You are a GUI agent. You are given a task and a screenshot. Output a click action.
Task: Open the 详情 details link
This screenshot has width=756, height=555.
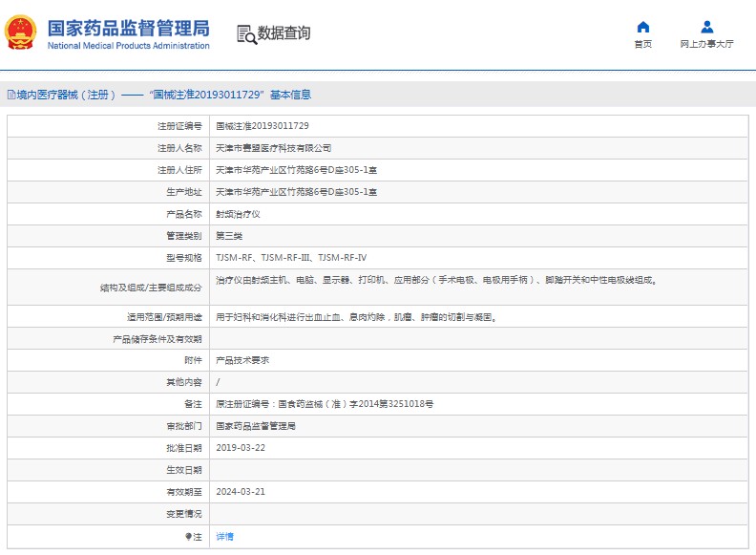[x=224, y=536]
